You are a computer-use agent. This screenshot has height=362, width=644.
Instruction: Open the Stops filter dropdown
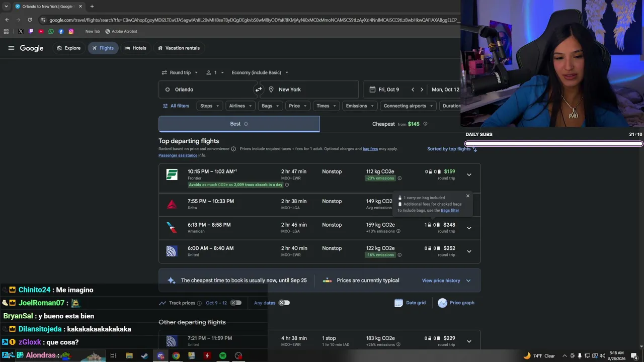click(x=210, y=106)
